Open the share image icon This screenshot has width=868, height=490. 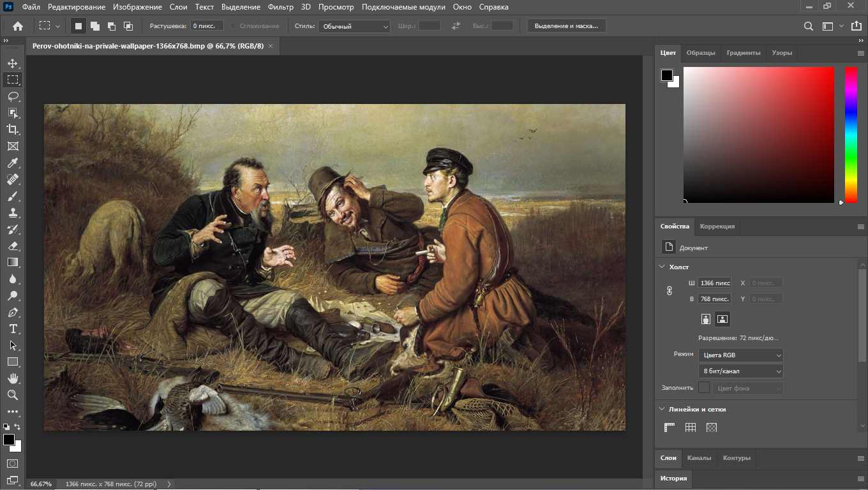[855, 26]
